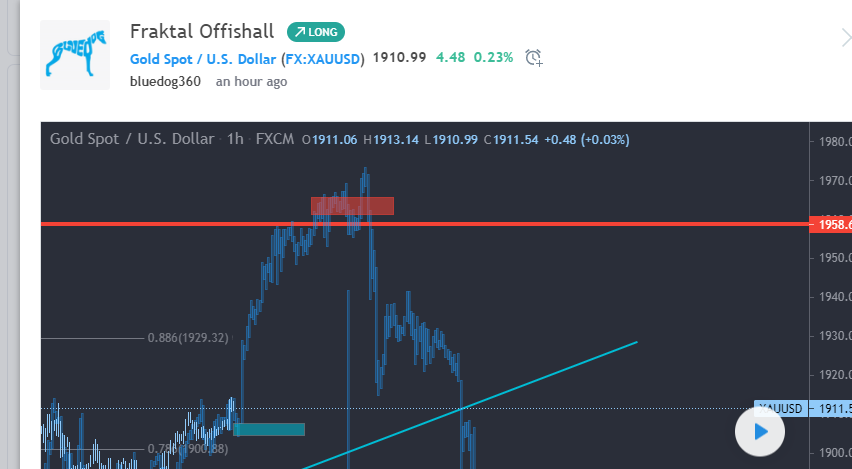Select the red resistance rectangle on chart

click(x=352, y=206)
